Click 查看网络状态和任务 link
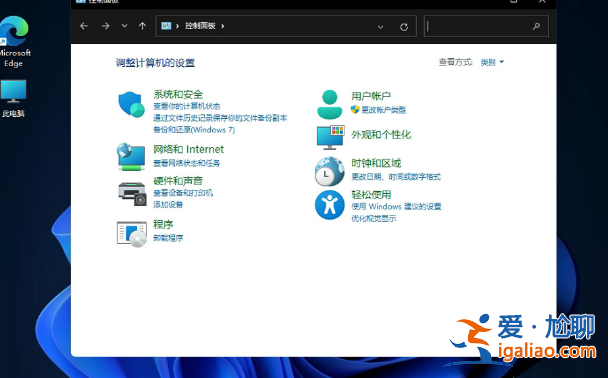Viewport: 608px width, 378px height. pos(187,163)
